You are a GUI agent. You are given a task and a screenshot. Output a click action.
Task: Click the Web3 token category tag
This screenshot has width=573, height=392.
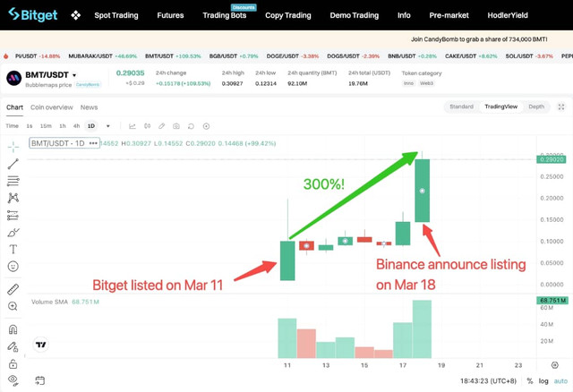coord(426,83)
